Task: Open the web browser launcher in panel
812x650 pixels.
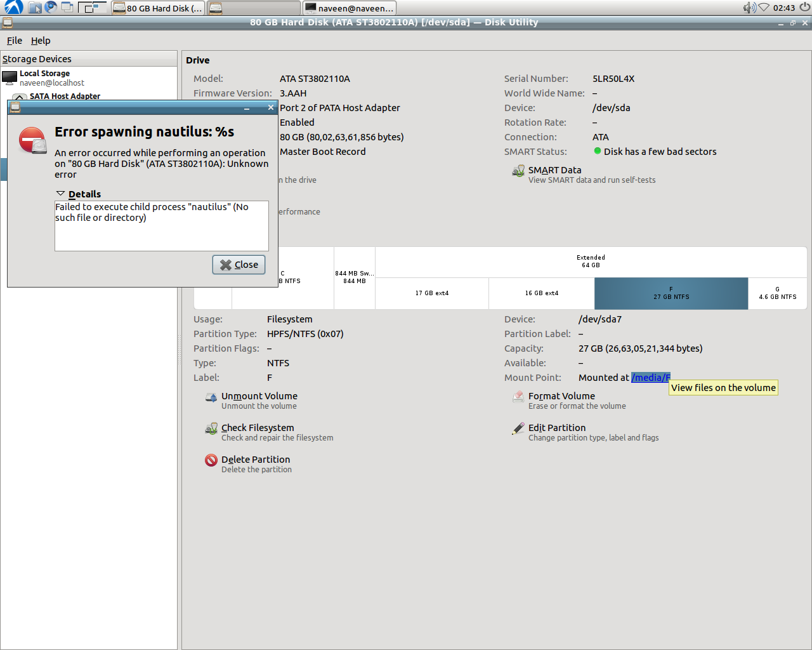Action: [x=51, y=8]
